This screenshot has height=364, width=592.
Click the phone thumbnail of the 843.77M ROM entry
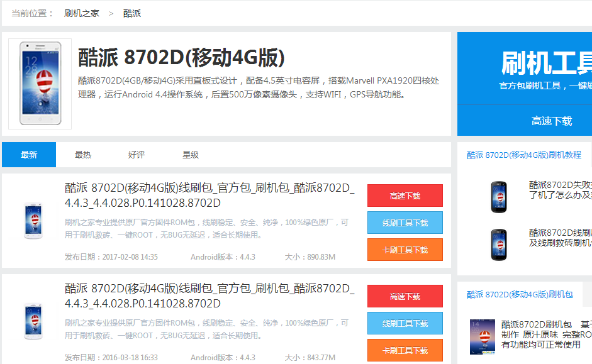click(33, 321)
